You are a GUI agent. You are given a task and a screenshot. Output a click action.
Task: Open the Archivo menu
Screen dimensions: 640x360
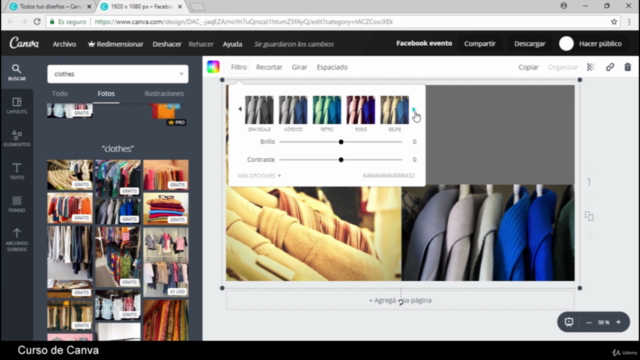pyautogui.click(x=64, y=44)
